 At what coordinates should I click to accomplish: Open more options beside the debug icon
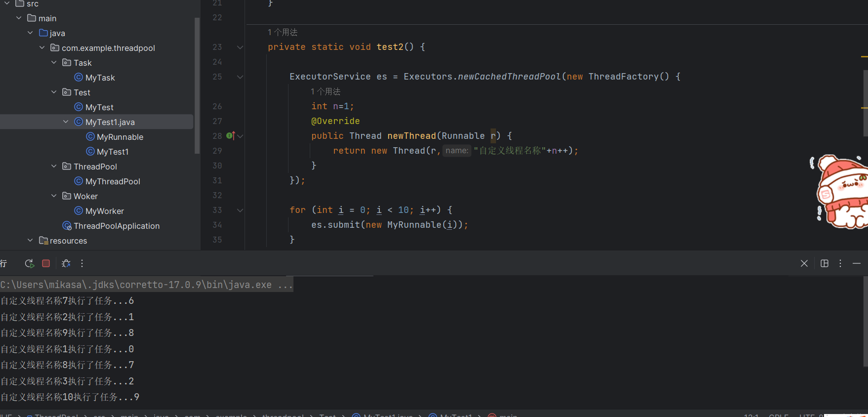pos(82,263)
